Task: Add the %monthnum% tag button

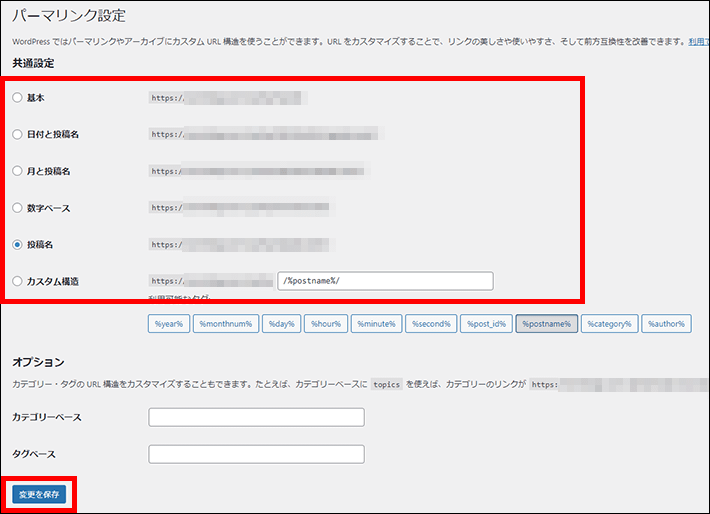Action: coord(226,324)
